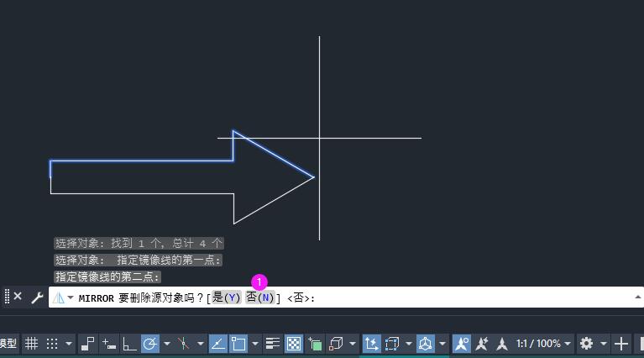Toggle object snap tracking icon
This screenshot has width=644, height=358.
click(217, 343)
